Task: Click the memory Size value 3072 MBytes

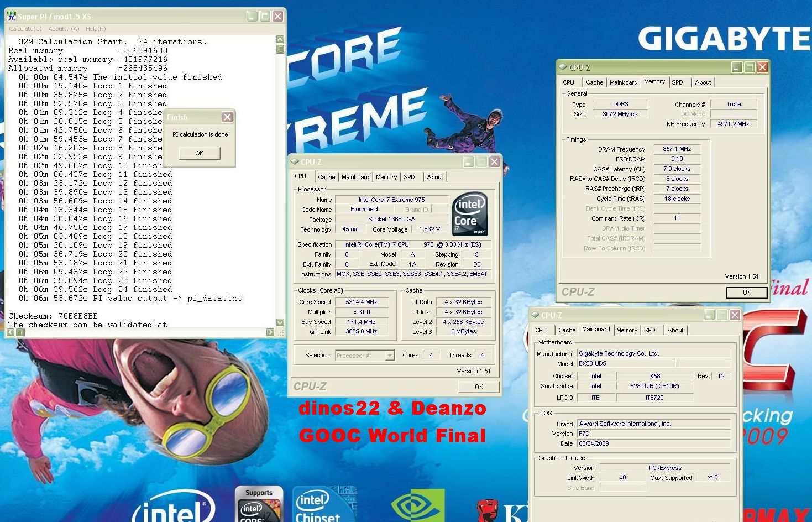Action: pos(620,114)
